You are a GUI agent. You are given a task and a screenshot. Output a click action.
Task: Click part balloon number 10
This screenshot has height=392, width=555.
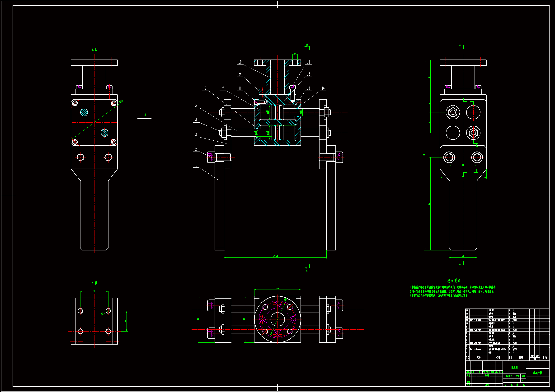240,62
